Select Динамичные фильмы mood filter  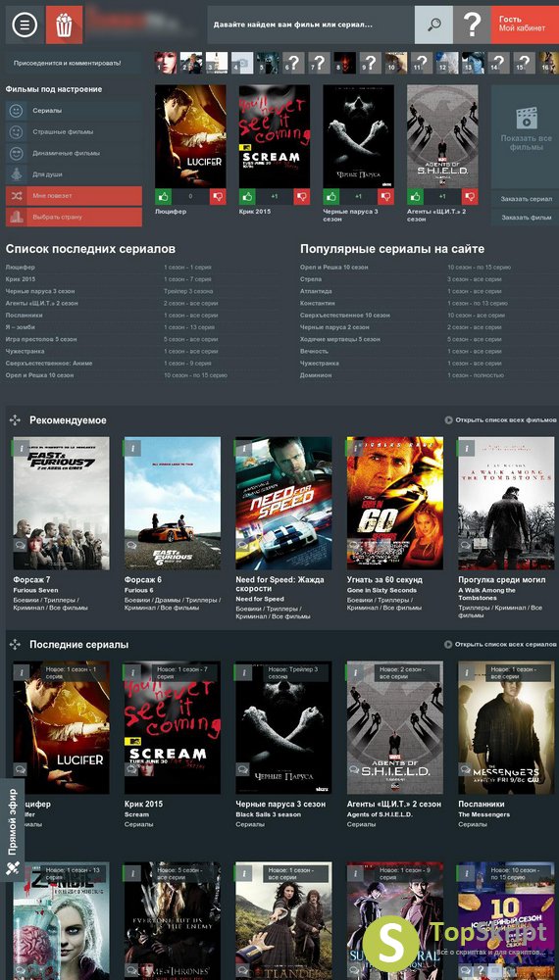tap(74, 153)
